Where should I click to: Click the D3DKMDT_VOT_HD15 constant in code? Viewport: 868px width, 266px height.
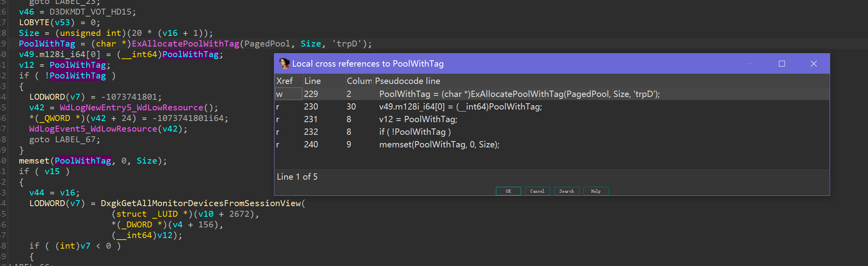[90, 12]
